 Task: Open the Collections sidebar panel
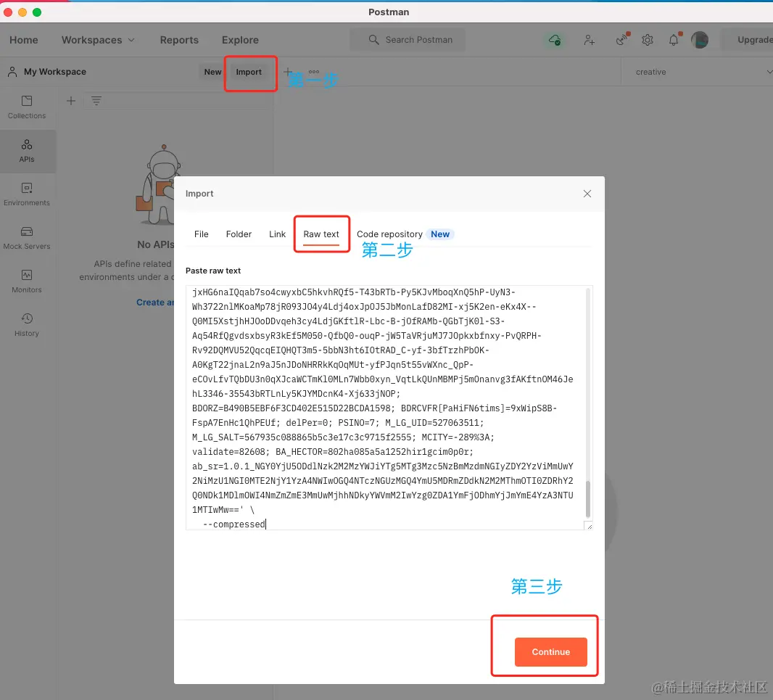point(27,107)
